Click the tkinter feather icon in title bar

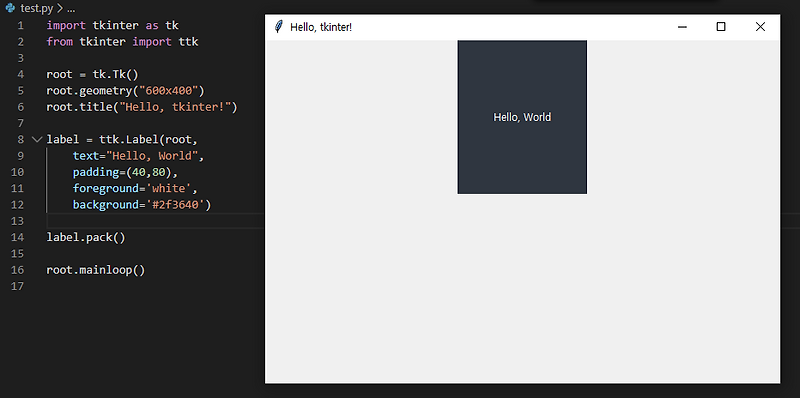pyautogui.click(x=278, y=27)
